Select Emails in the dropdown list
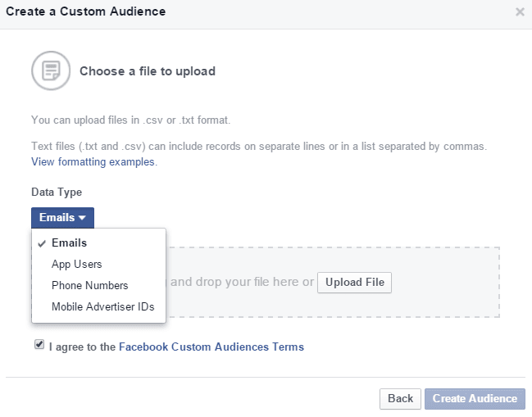The image size is (532, 417). click(98, 243)
